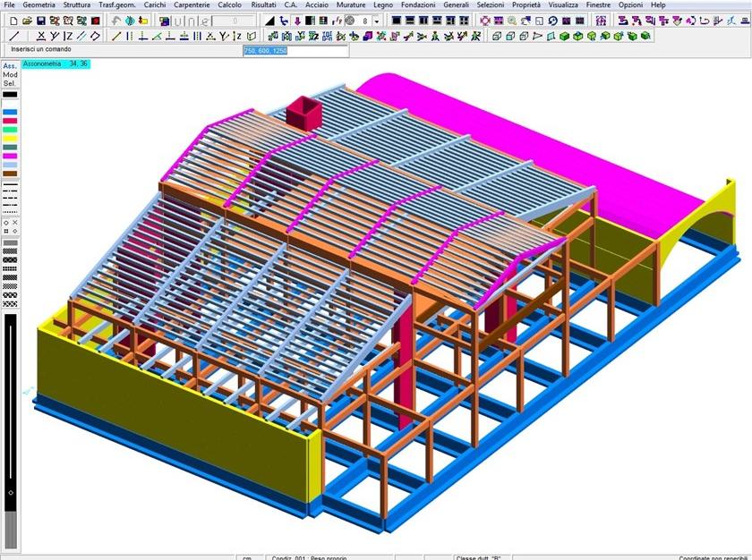752x560 pixels.
Task: Click the Open folder icon
Action: pyautogui.click(x=27, y=21)
